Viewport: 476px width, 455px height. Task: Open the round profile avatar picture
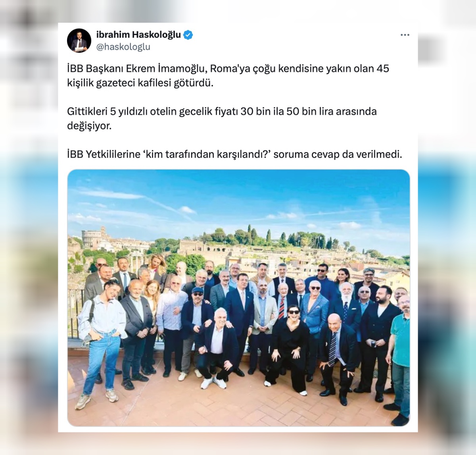click(79, 40)
